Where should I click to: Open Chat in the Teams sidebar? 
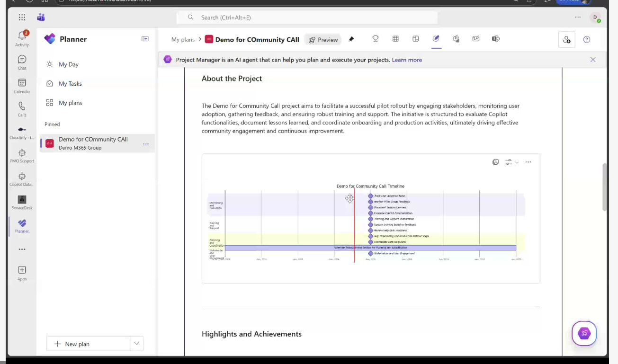pos(22,62)
